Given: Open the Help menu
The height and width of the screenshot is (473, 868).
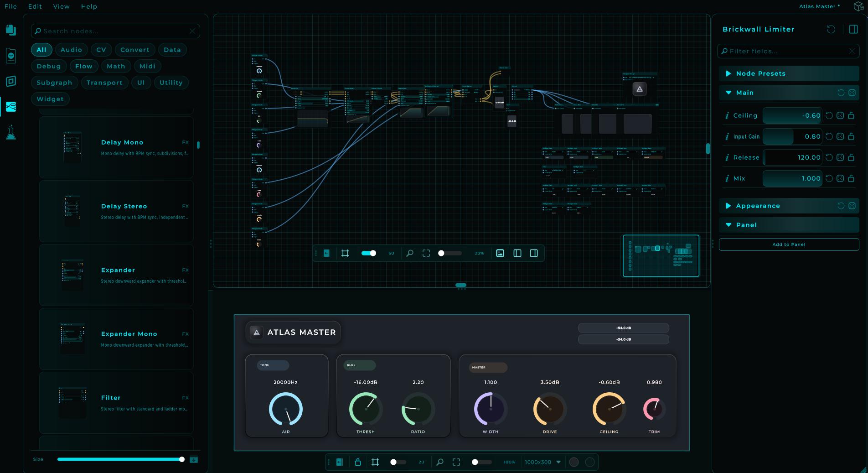Looking at the screenshot, I should point(89,6).
